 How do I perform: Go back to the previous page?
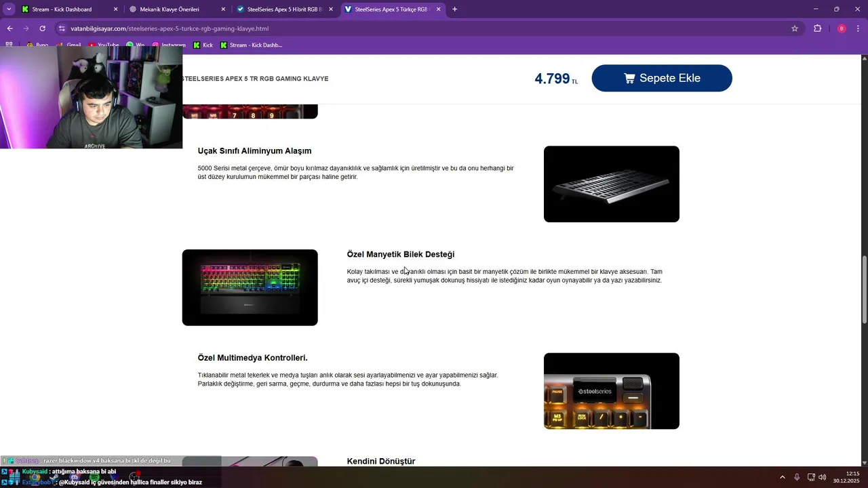tap(9, 28)
